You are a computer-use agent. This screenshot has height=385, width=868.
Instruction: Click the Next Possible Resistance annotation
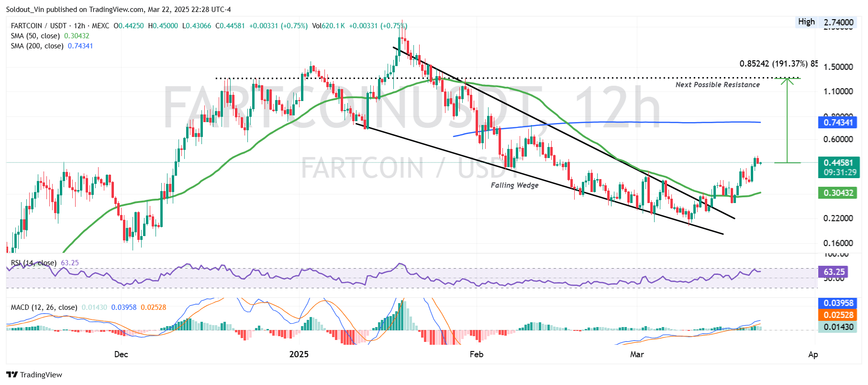(717, 85)
